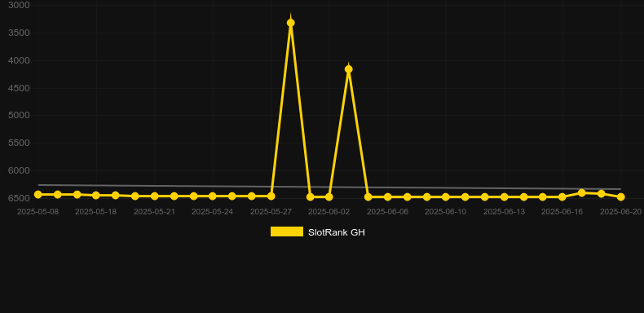Click the data point at 2025-05-18
This screenshot has height=313, width=644.
pyautogui.click(x=96, y=195)
